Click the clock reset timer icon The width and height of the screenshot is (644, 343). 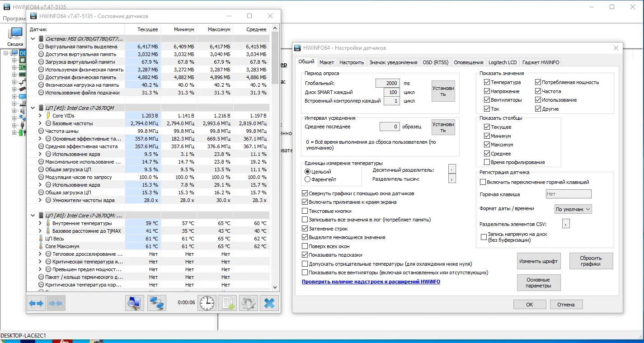click(207, 303)
